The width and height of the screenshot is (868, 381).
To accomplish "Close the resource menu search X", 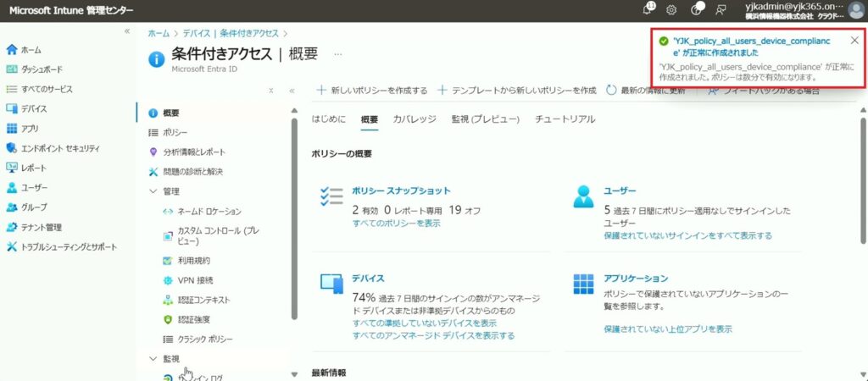I will pos(270,91).
